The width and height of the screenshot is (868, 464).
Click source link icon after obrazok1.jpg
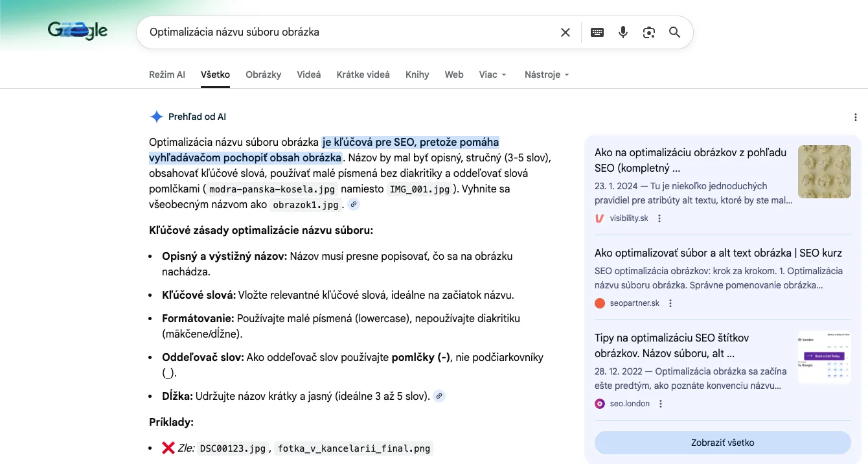click(x=353, y=205)
